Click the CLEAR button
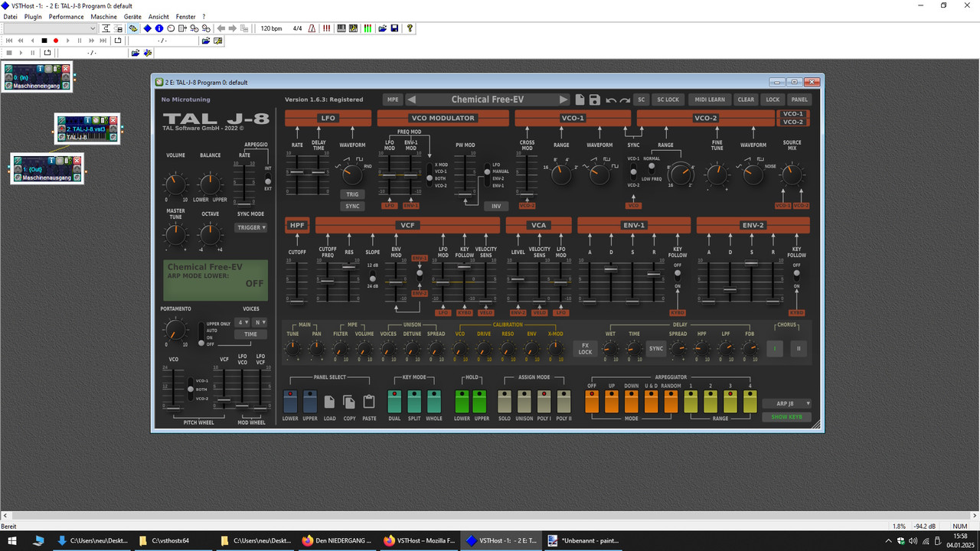This screenshot has height=551, width=980. coord(746,99)
